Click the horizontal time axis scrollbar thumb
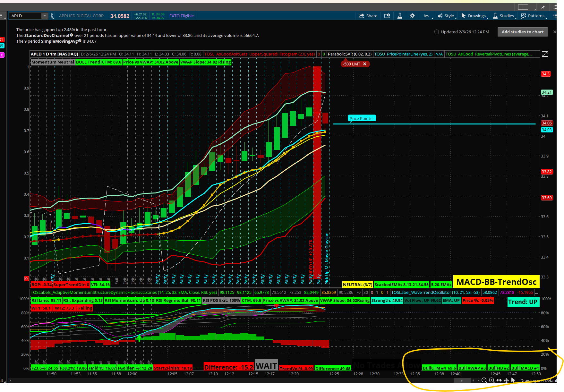The image size is (564, 392). (462, 380)
